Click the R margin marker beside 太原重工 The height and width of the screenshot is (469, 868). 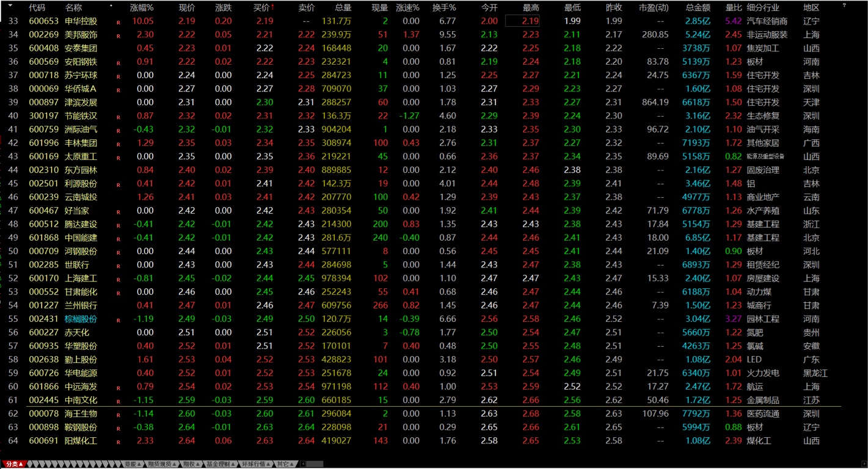point(119,157)
